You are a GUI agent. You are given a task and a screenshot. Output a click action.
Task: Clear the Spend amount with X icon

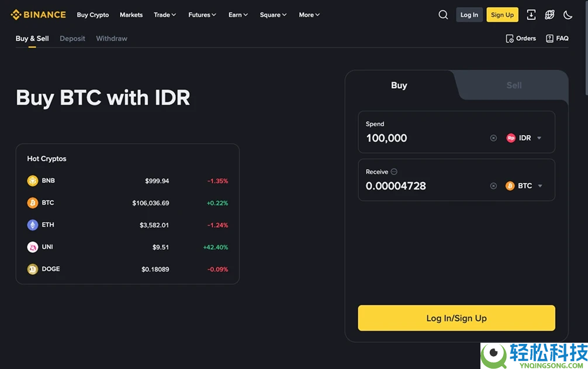493,138
